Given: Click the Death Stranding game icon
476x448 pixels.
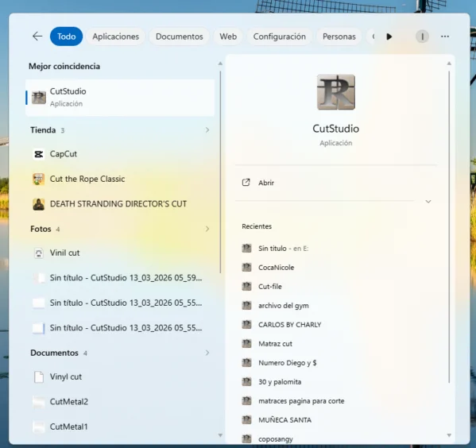Looking at the screenshot, I should pos(39,204).
